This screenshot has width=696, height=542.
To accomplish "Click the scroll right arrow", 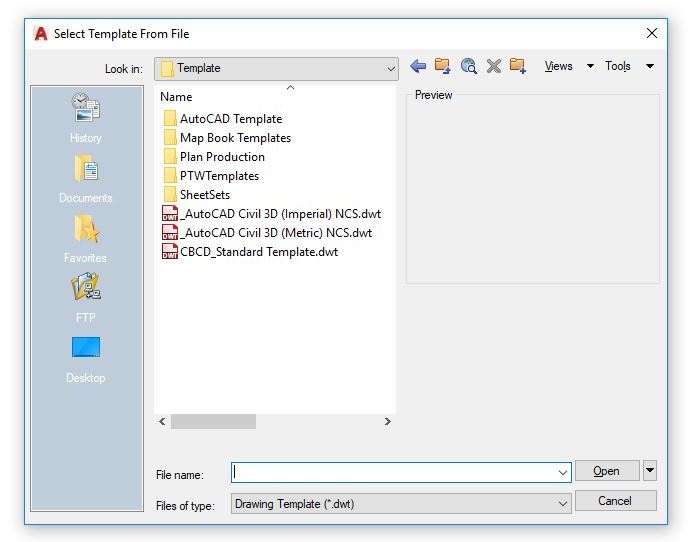I will [x=388, y=421].
